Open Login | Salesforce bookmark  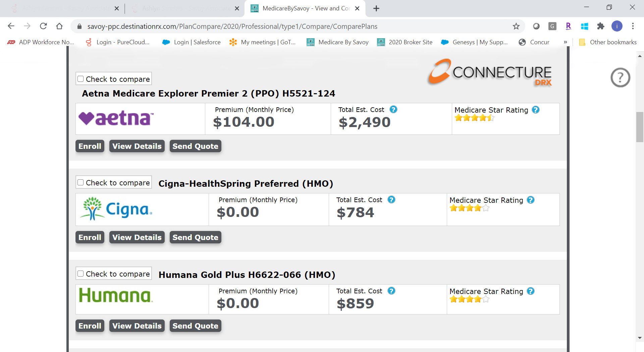point(191,42)
